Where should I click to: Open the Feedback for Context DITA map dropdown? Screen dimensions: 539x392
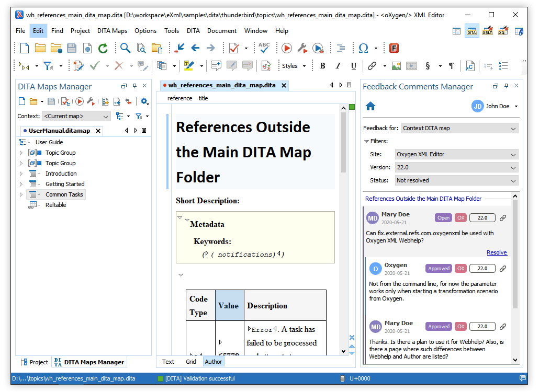pos(460,129)
